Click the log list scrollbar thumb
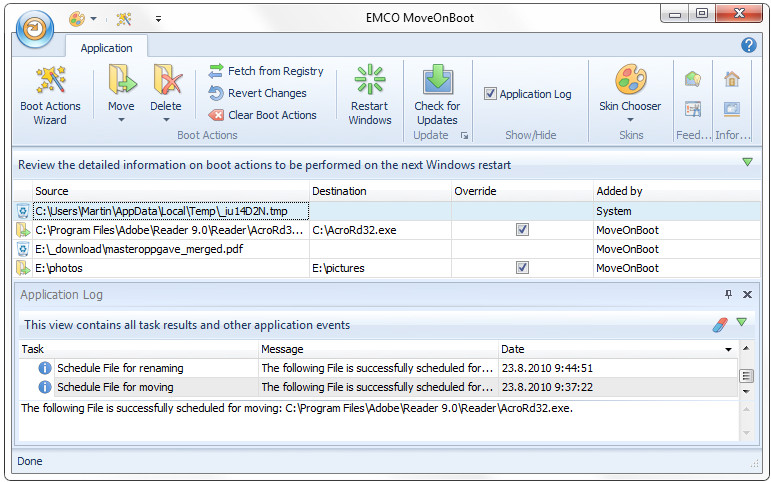Screen dimensions: 771x482 point(746,376)
